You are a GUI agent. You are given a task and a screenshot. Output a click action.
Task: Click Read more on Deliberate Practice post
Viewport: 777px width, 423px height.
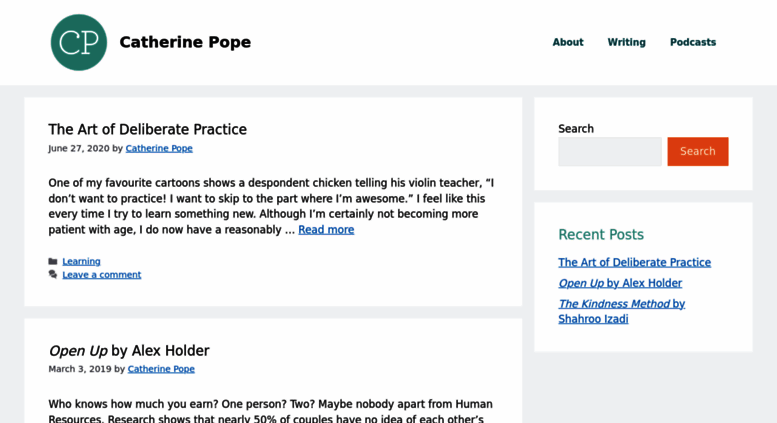[x=326, y=229]
